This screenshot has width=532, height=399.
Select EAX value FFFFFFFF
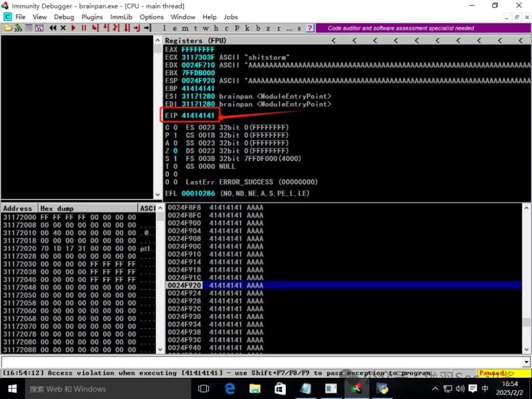pos(198,50)
